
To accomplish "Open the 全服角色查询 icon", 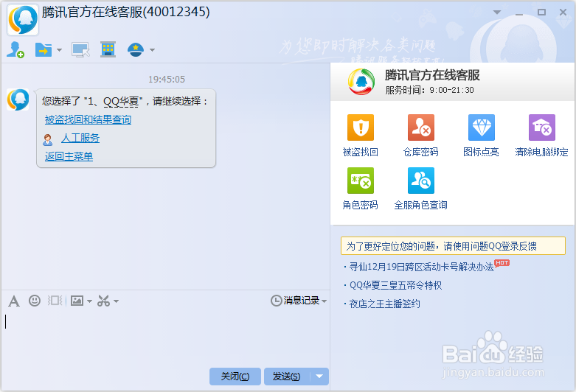I will (421, 181).
